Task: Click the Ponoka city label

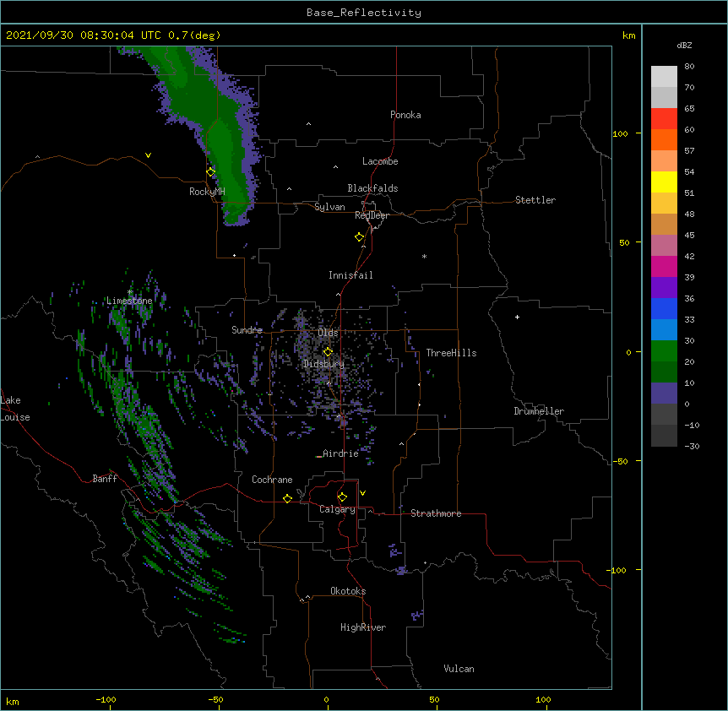Action: (405, 115)
